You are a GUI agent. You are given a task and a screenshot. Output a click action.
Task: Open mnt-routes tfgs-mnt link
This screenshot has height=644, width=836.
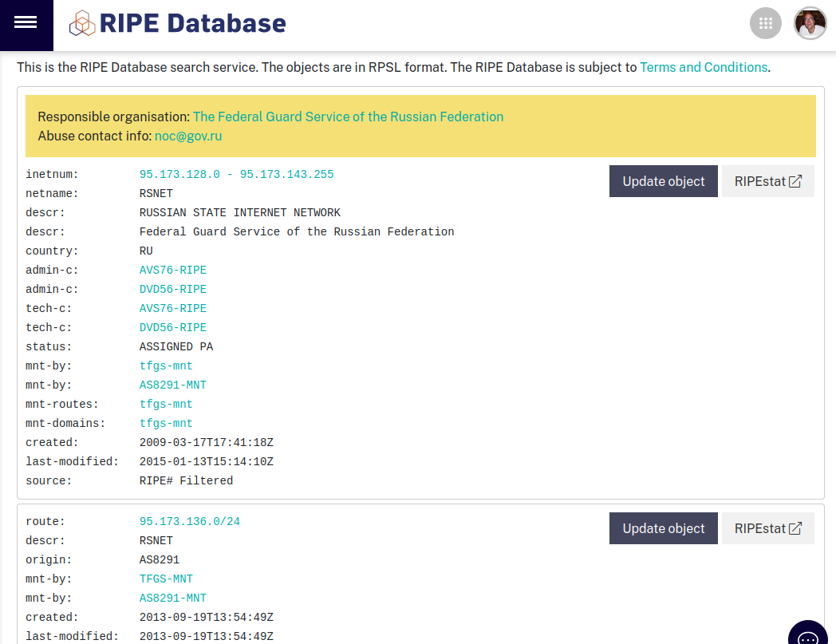point(166,405)
